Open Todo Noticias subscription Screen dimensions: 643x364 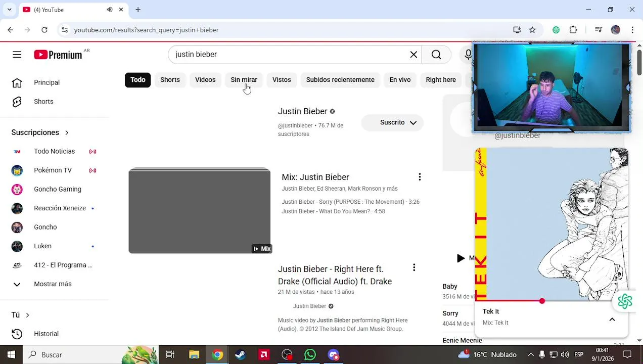point(55,151)
